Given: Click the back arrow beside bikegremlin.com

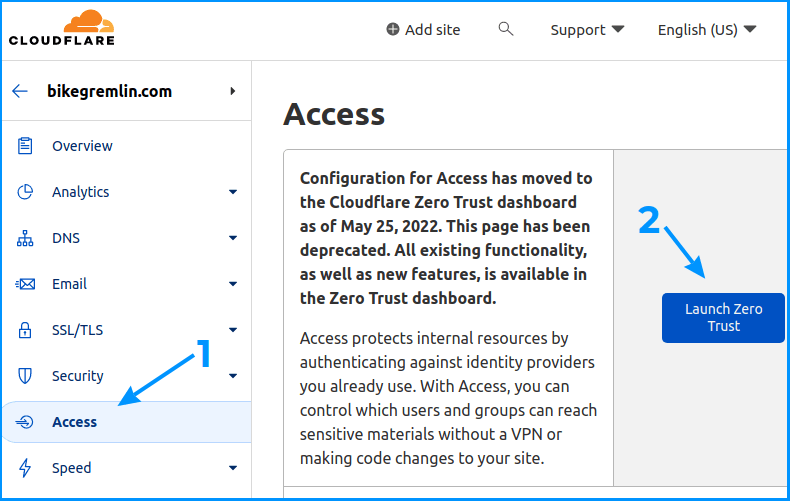Looking at the screenshot, I should click(20, 91).
